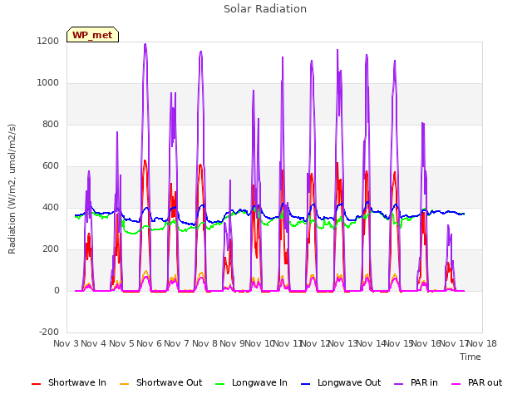Click the Shortwave Out legend label
This screenshot has width=532, height=399.
169,382
